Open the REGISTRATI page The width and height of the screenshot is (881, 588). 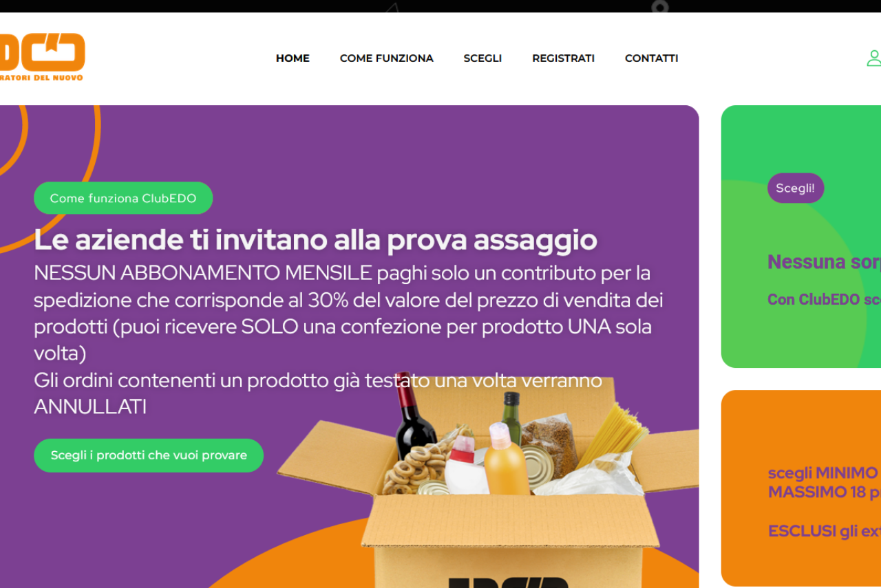[x=563, y=58]
